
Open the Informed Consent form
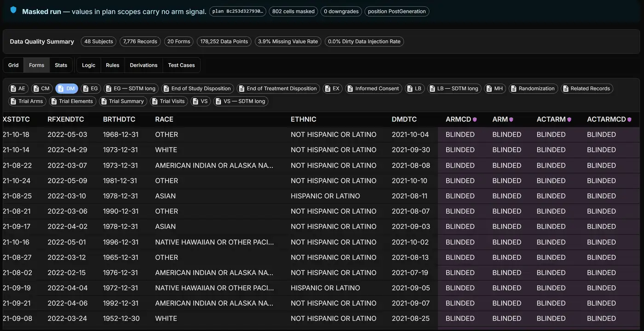(x=374, y=88)
